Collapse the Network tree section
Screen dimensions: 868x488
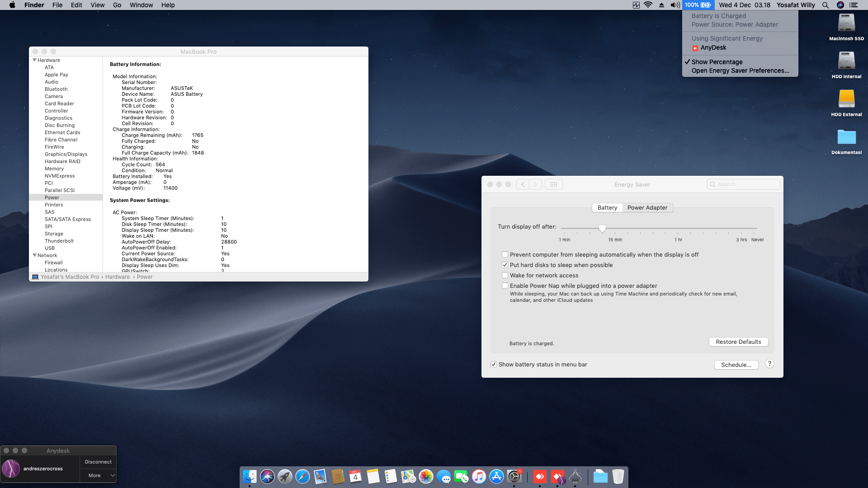click(x=34, y=255)
